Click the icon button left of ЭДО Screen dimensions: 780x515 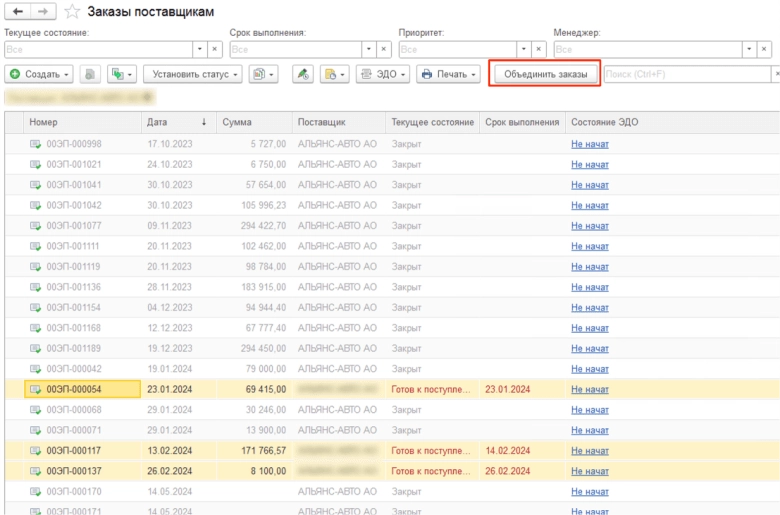click(334, 74)
